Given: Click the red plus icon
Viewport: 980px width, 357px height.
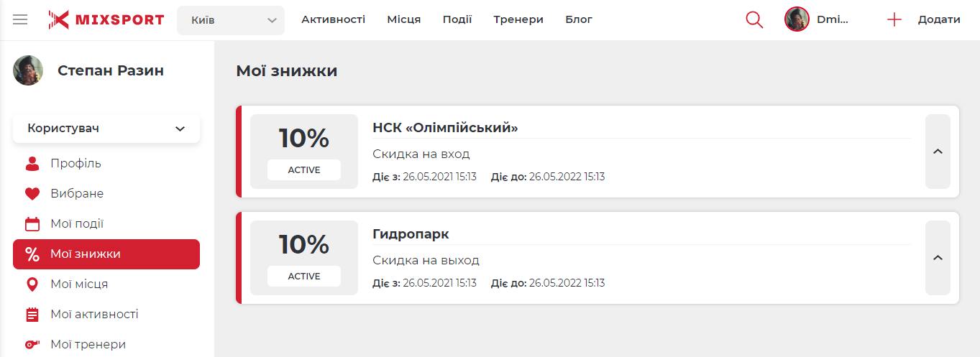Looking at the screenshot, I should 894,19.
